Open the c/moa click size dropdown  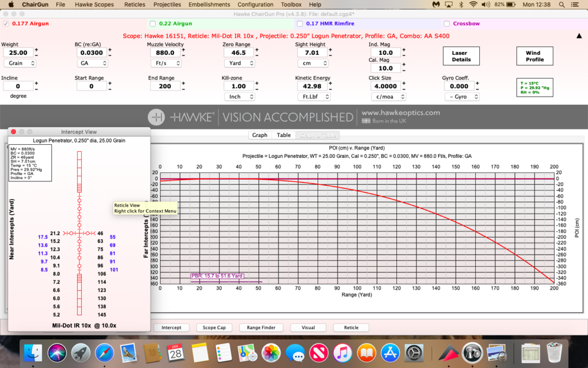[389, 97]
